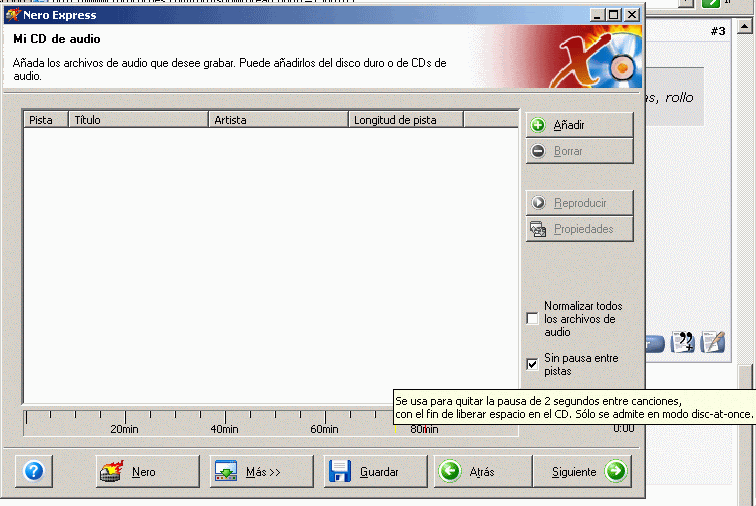Click the green plus icon on Añadir
Screen dimensions: 756x506
(538, 125)
